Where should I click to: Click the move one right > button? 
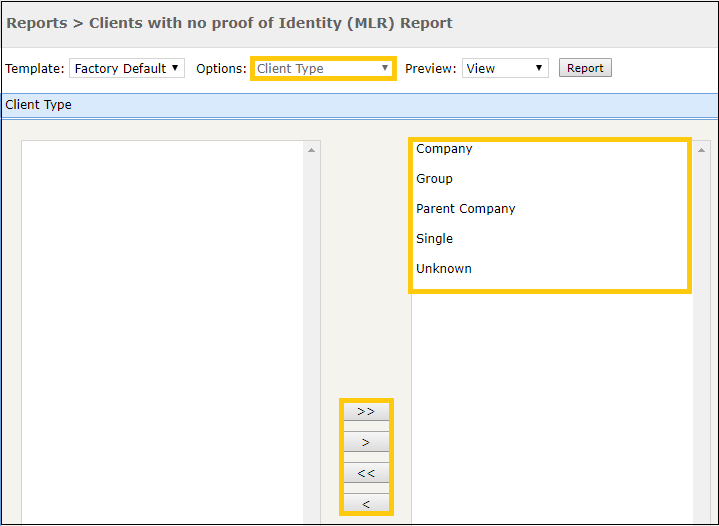[x=366, y=442]
